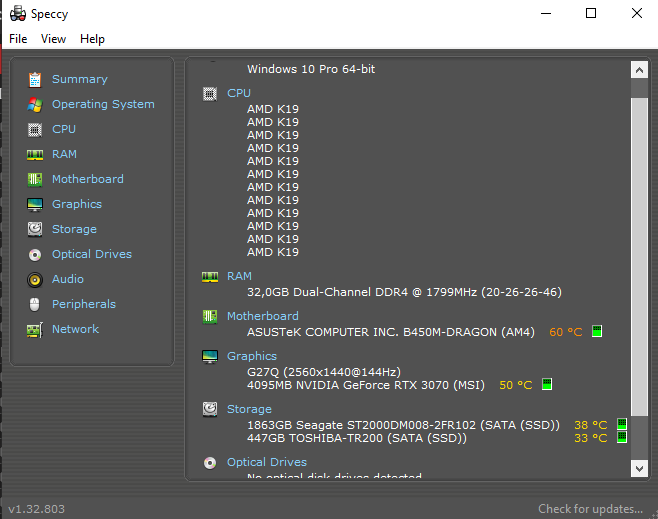This screenshot has height=519, width=658.
Task: Click the Audio speaker icon in sidebar
Action: pos(35,279)
